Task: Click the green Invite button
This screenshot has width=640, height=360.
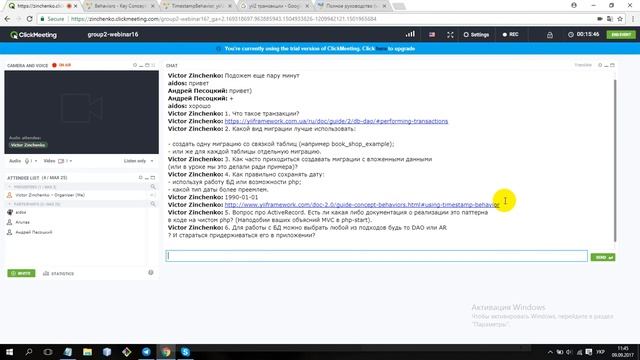Action: tap(21, 273)
